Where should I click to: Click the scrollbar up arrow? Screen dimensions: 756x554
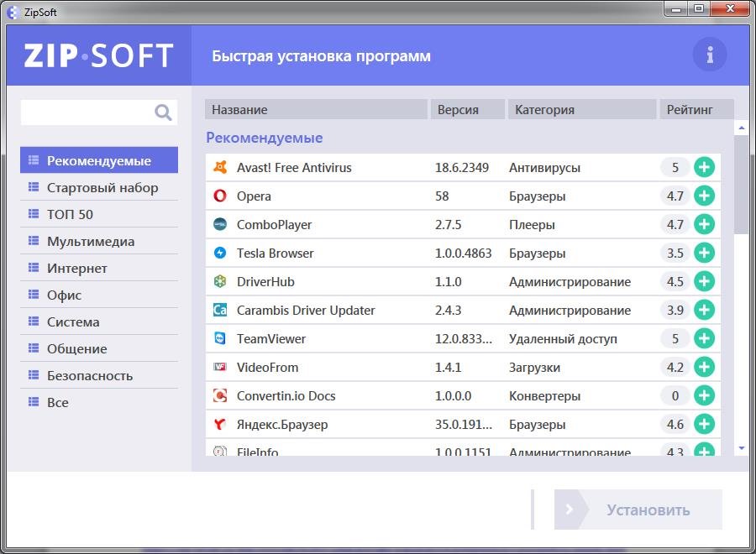[x=742, y=128]
